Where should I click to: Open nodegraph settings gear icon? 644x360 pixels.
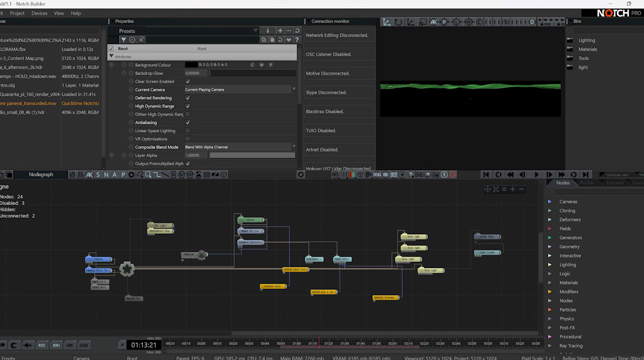[x=301, y=175]
